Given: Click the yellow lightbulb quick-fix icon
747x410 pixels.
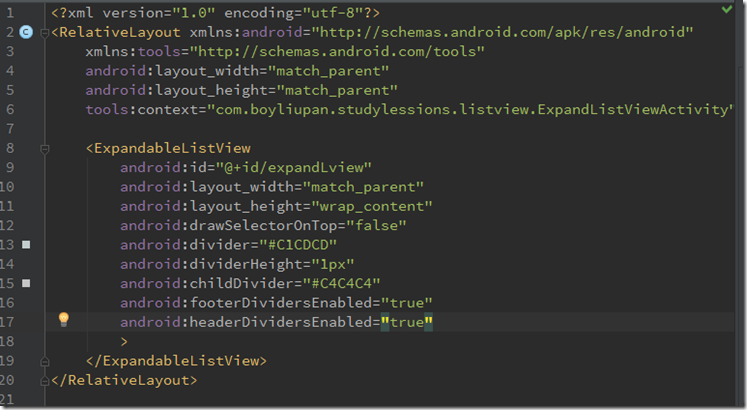Looking at the screenshot, I should (64, 320).
